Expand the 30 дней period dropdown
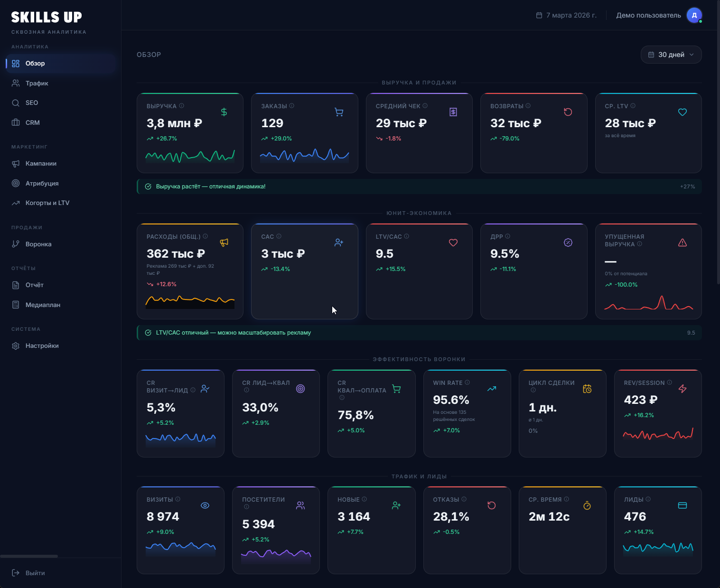The image size is (720, 588). point(671,55)
